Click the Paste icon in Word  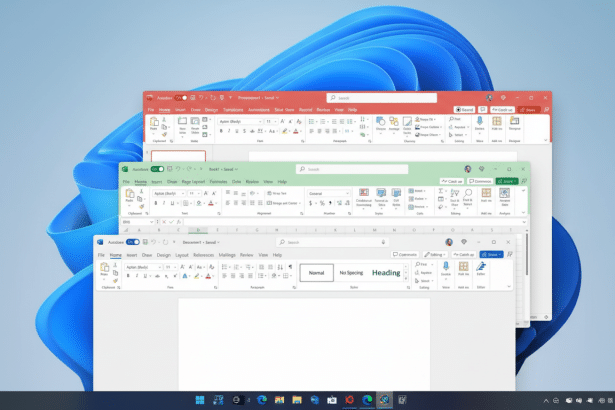(x=104, y=269)
